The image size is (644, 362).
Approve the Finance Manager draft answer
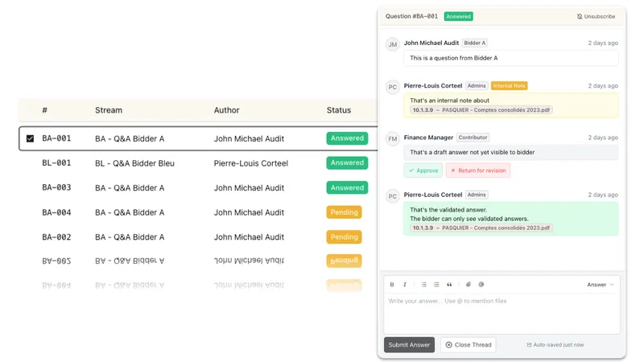pyautogui.click(x=423, y=171)
